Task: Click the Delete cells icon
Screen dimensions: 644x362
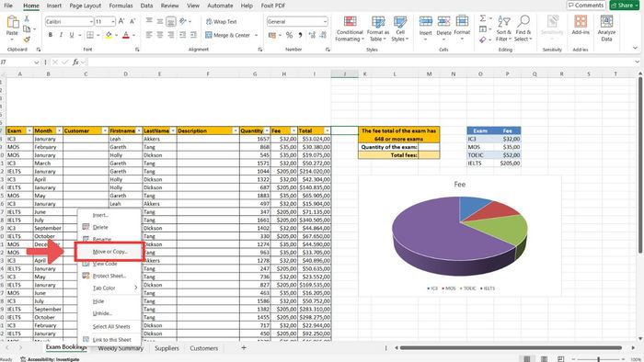Action: (444, 22)
